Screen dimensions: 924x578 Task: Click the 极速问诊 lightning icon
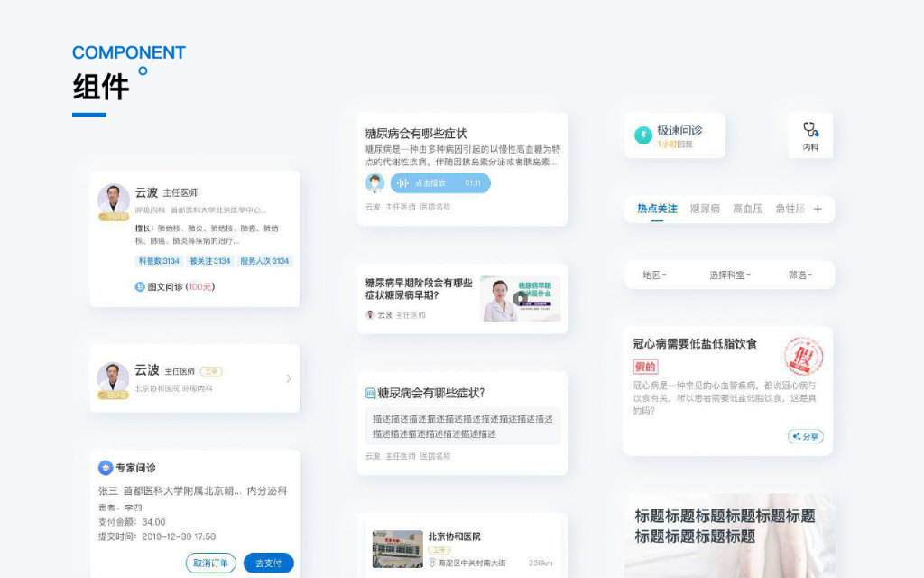tap(643, 135)
